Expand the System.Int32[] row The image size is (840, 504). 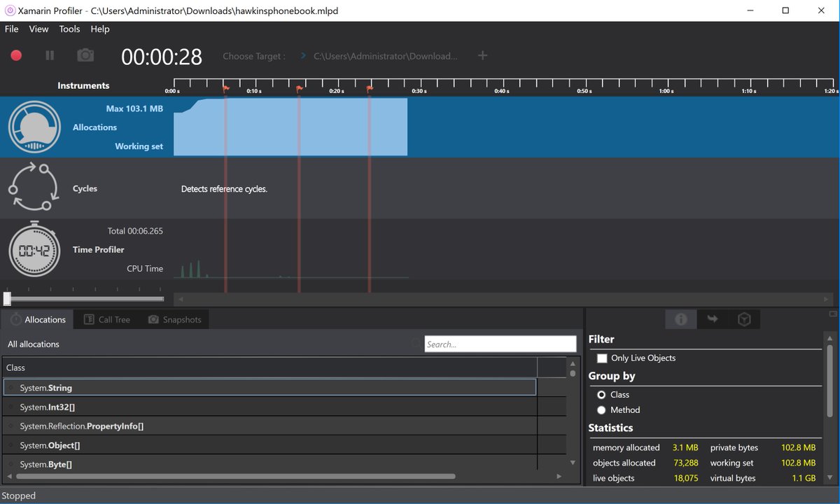coord(10,407)
